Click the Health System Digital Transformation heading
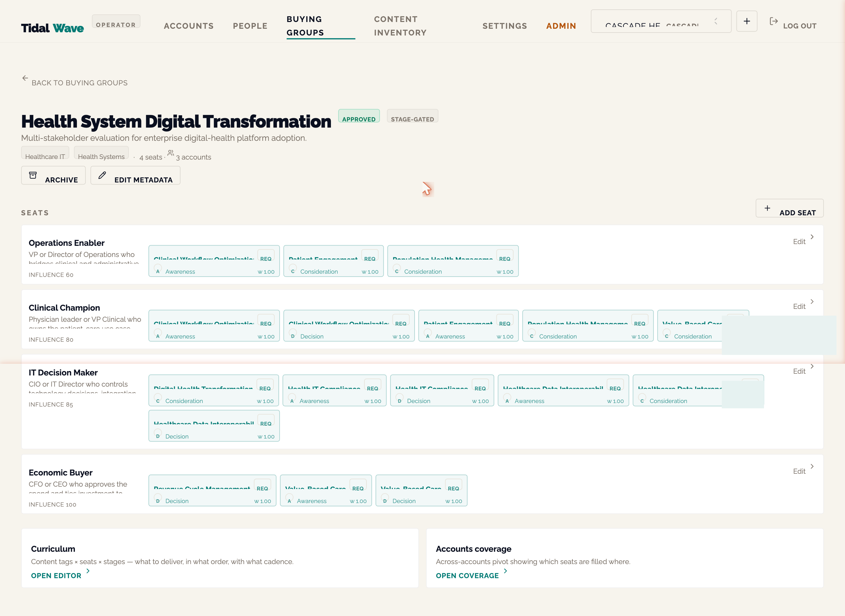 tap(176, 121)
